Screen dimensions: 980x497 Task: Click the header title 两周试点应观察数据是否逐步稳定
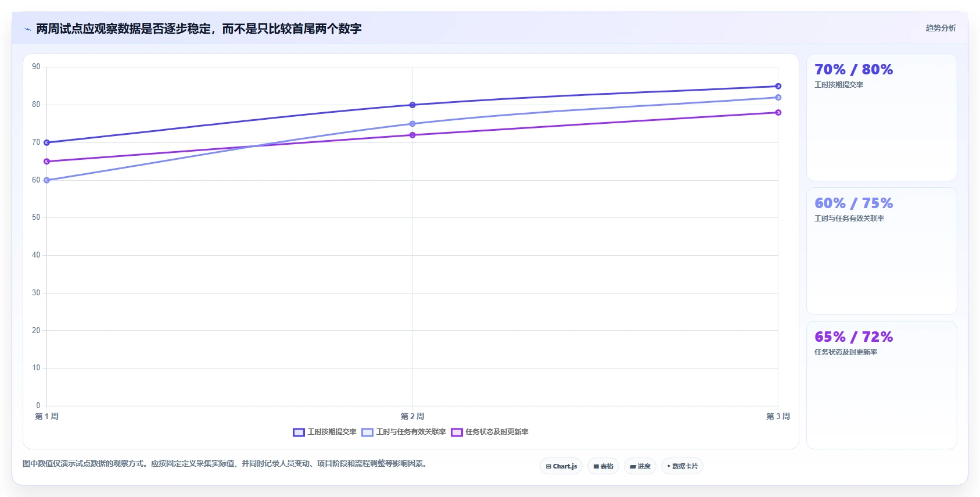[x=199, y=28]
